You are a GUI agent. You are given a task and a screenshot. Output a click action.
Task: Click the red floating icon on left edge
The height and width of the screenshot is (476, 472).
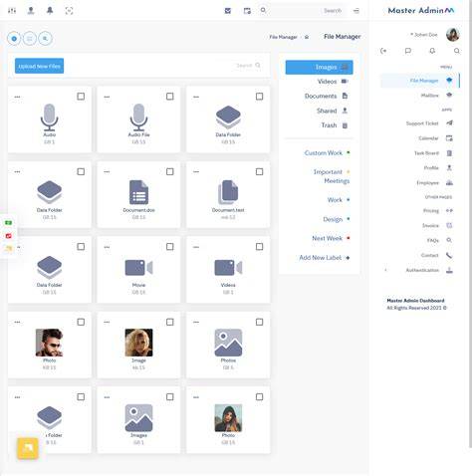[9, 236]
